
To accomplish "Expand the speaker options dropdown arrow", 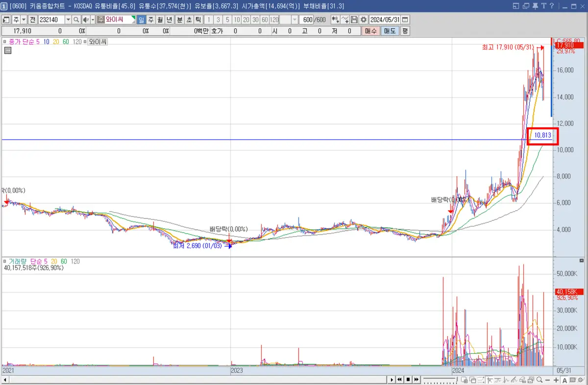I will click(93, 20).
